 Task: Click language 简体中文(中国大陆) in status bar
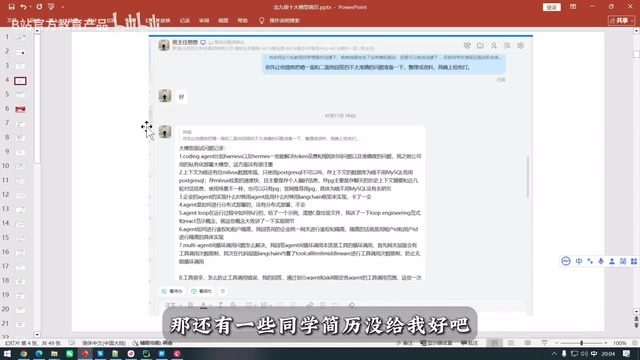pos(104,343)
